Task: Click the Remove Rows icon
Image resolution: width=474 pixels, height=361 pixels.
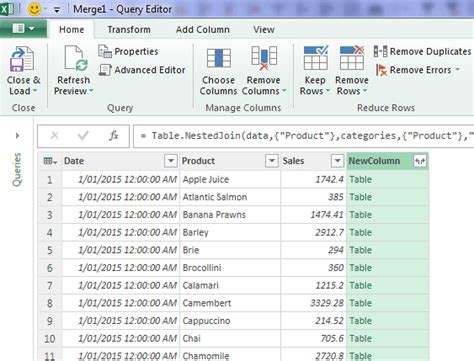Action: [352, 58]
